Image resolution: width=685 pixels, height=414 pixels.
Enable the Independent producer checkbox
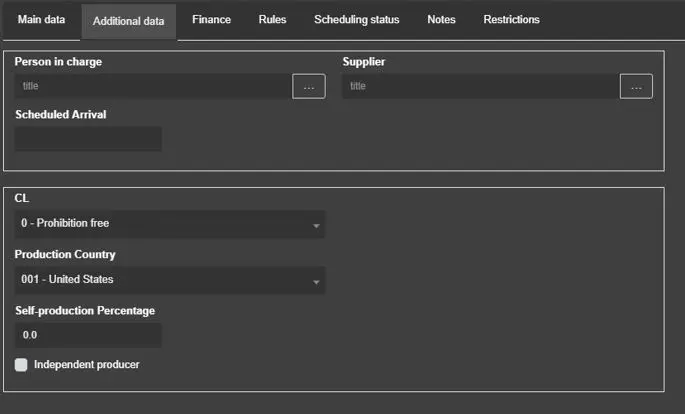tap(21, 365)
